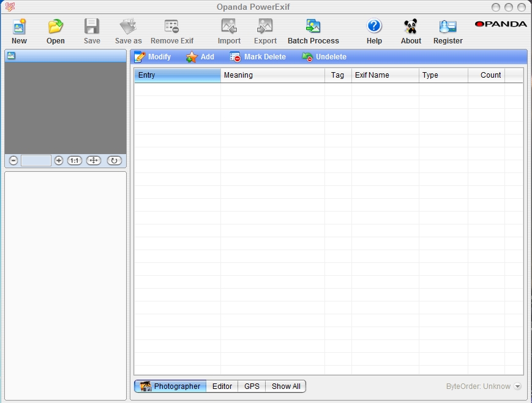Click the fit-to-window preview icon
532x403 pixels.
(x=94, y=161)
